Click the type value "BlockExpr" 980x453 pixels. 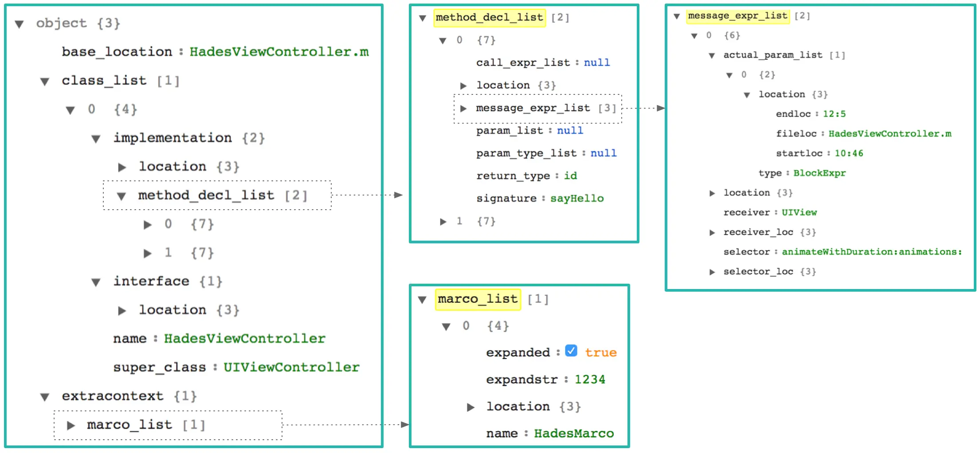819,173
